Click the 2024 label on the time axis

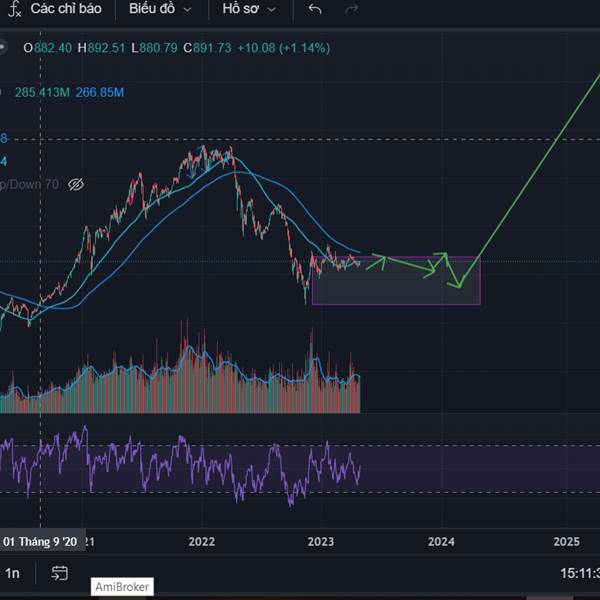441,542
